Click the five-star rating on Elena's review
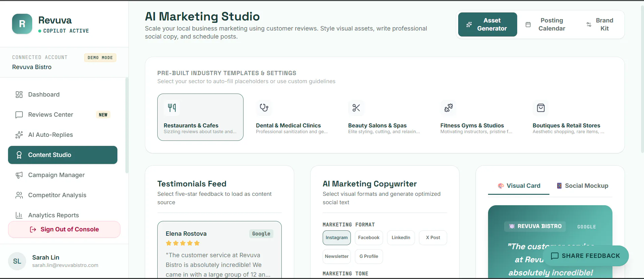 183,243
